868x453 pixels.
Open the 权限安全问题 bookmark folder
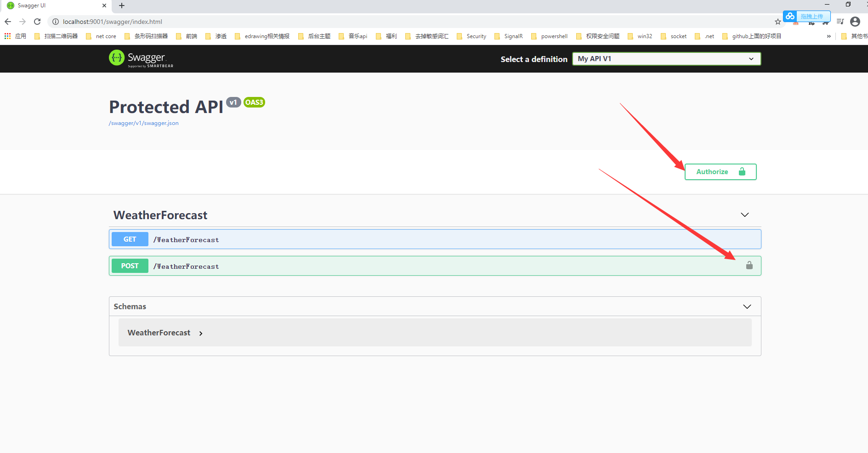[x=598, y=36]
